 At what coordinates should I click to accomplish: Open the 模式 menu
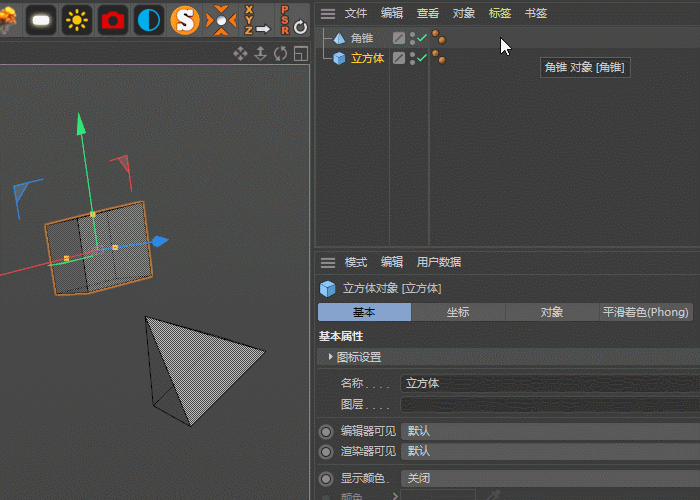point(356,262)
